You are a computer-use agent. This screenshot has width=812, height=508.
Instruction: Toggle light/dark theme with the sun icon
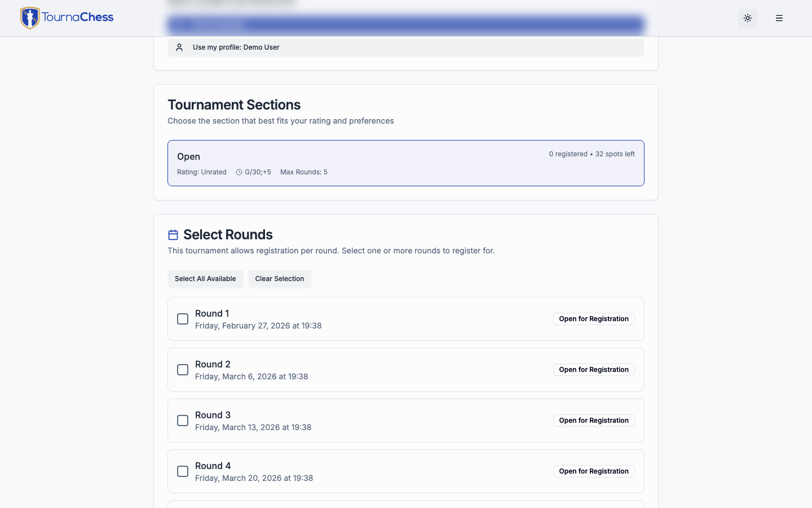(x=748, y=18)
